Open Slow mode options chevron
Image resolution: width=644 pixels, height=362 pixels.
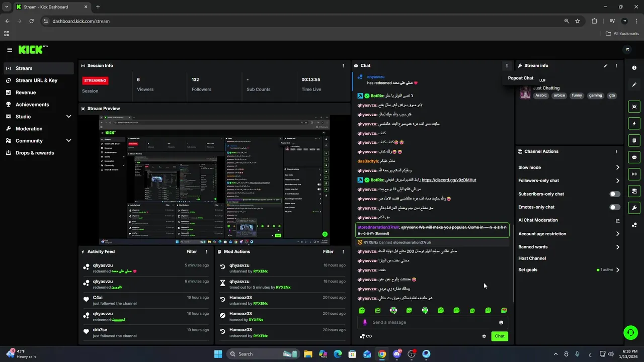point(617,167)
